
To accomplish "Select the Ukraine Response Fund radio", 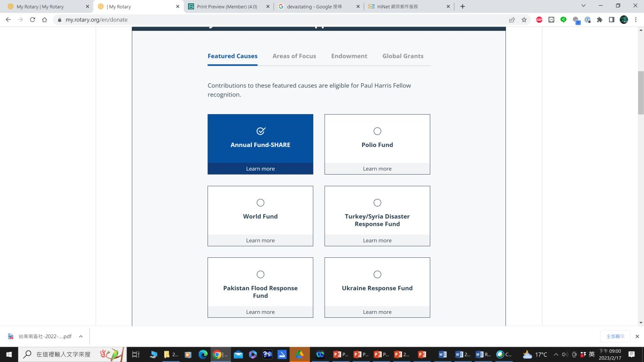I will tap(377, 274).
